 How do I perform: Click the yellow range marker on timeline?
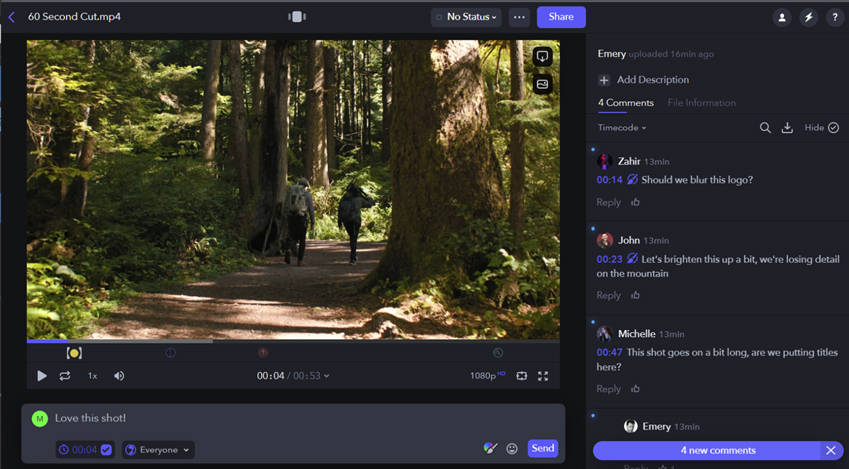[x=74, y=353]
